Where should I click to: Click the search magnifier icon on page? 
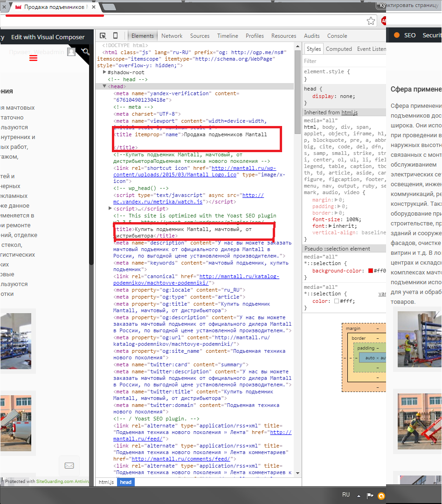click(x=85, y=52)
